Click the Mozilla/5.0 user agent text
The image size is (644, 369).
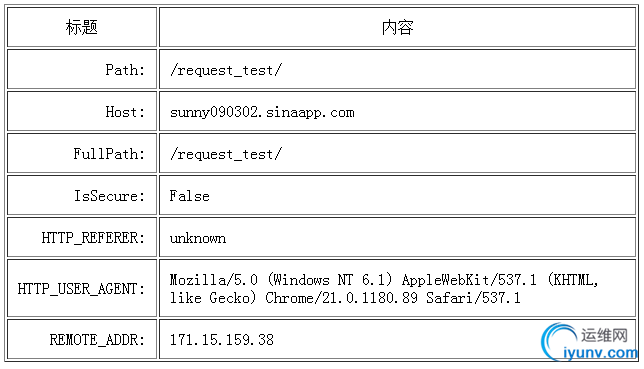click(214, 280)
